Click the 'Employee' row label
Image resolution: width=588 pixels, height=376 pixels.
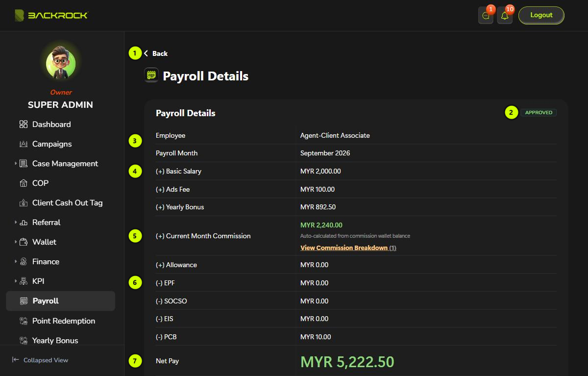pyautogui.click(x=171, y=135)
